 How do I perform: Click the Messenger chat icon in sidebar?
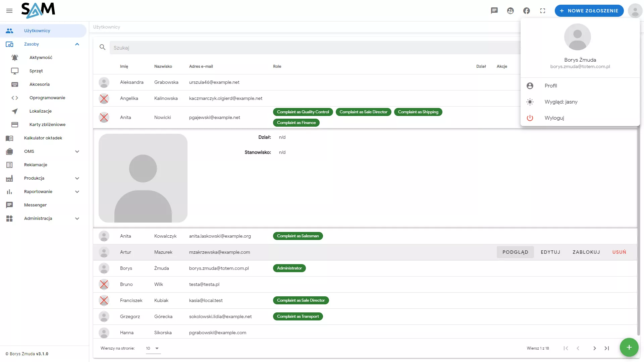coord(9,205)
